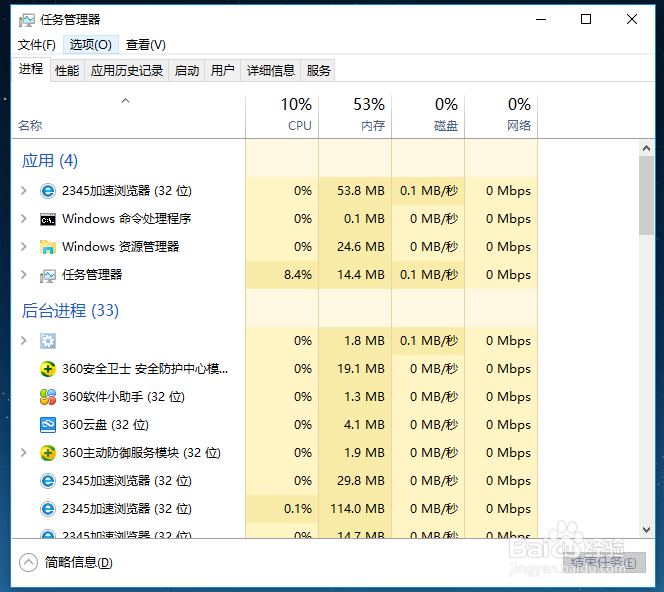Click the 360安全卫士 安全防护中心 icon
664x592 pixels.
pyautogui.click(x=48, y=369)
